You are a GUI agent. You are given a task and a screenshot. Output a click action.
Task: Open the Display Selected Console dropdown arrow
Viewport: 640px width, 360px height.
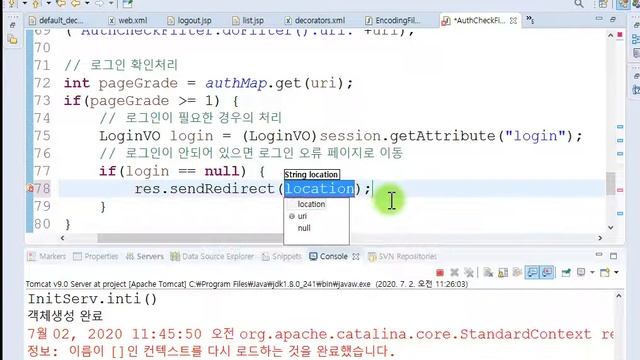[x=592, y=272]
